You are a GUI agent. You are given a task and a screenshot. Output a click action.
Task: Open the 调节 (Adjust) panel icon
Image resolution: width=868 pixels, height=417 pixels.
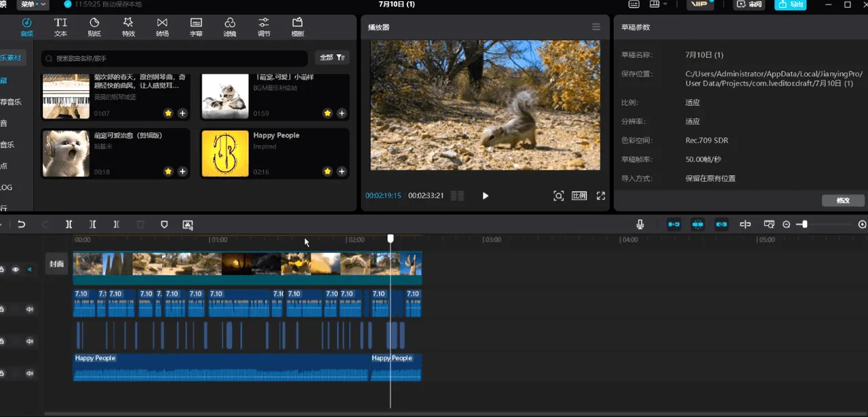point(264,27)
